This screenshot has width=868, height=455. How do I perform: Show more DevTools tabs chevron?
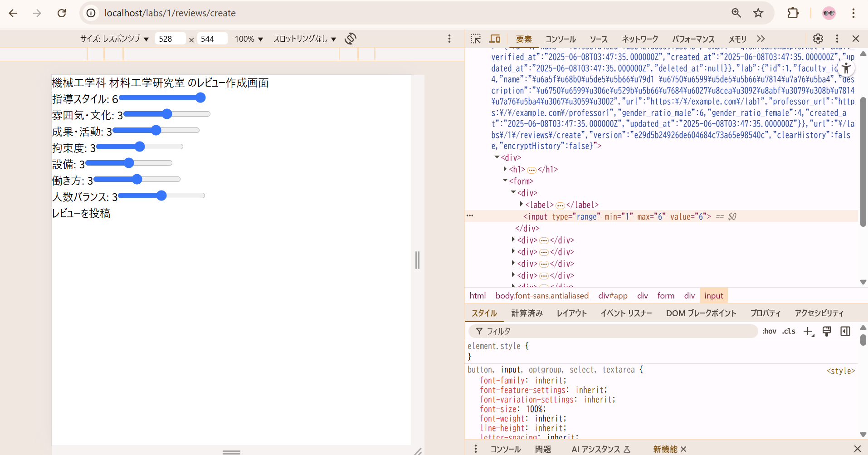pos(761,39)
